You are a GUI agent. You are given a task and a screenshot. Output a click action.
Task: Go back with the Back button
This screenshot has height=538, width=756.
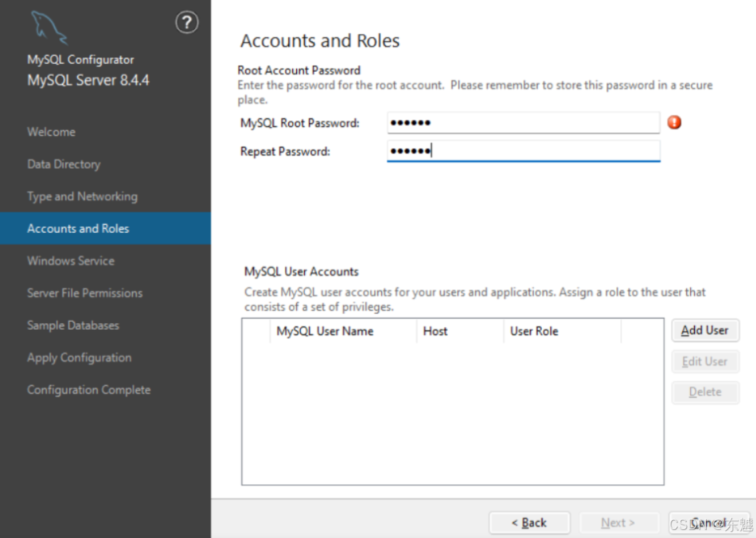click(x=529, y=523)
